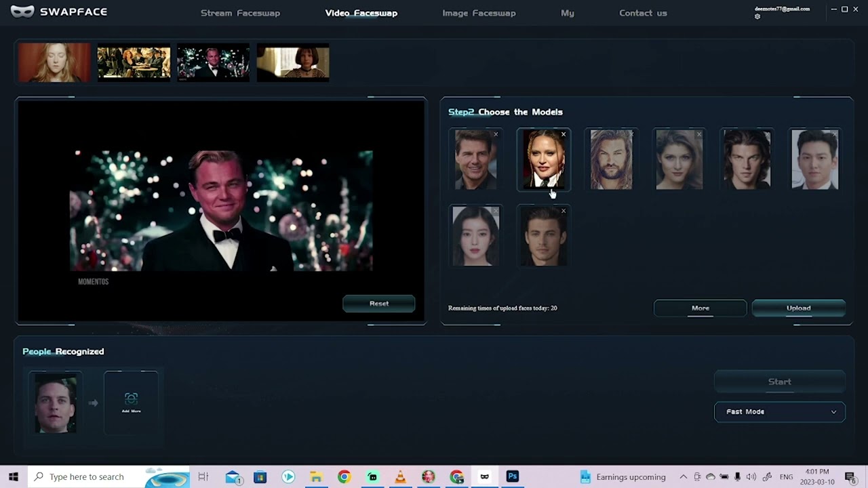Open the My tab
868x488 pixels.
tap(568, 13)
